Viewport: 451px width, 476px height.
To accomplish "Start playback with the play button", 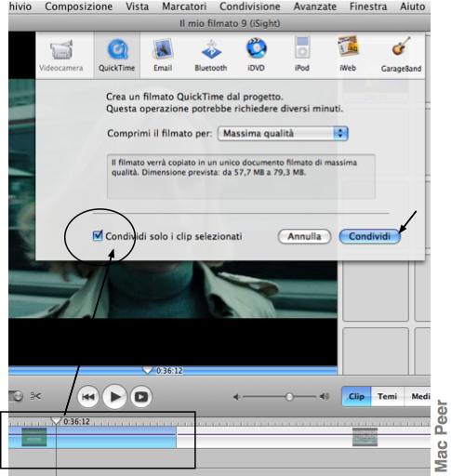I will pyautogui.click(x=114, y=396).
